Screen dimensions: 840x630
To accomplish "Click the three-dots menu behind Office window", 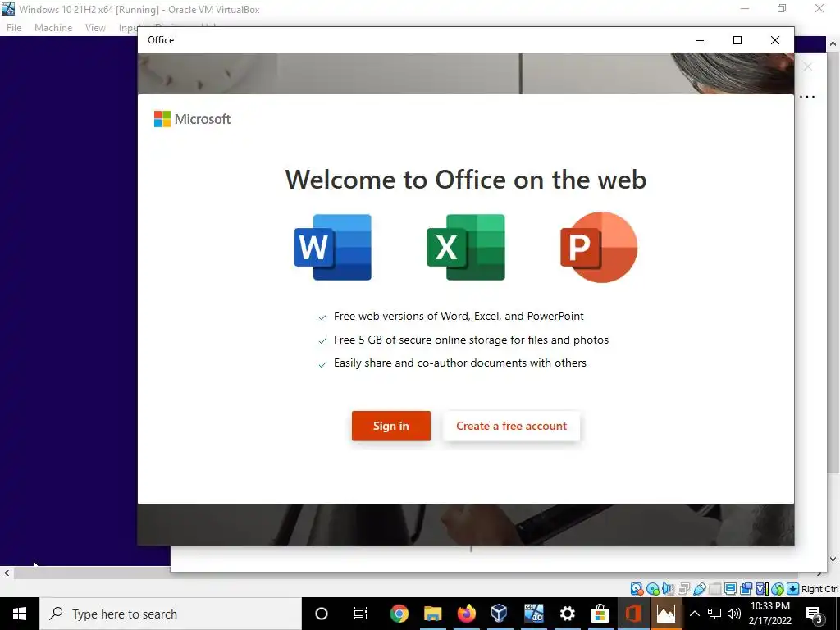I will point(807,97).
